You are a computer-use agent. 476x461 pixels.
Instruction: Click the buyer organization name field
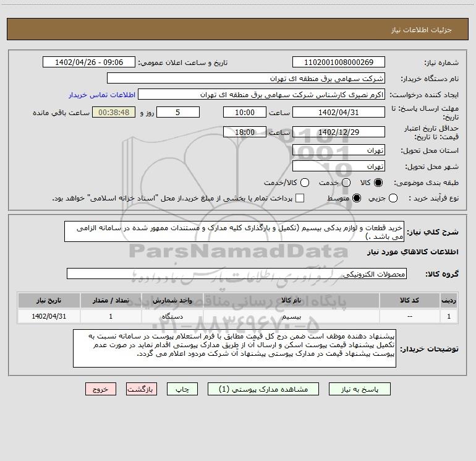coord(246,79)
